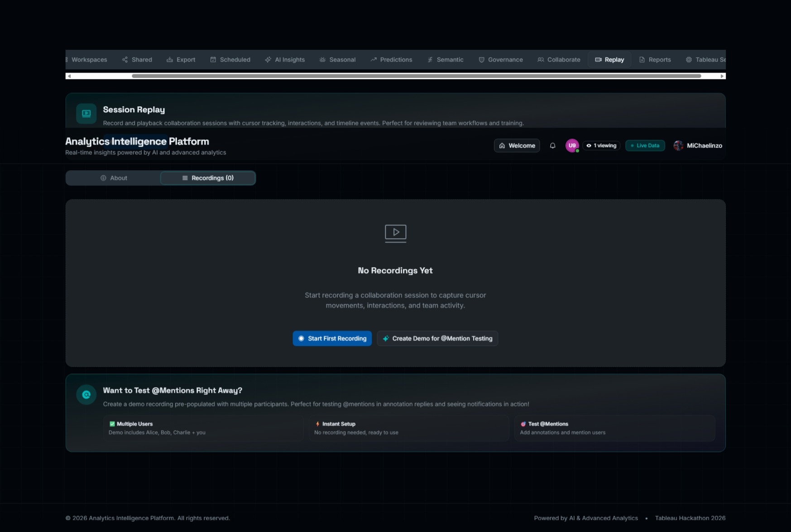Click the lightning icon by Instant Setup

point(317,424)
